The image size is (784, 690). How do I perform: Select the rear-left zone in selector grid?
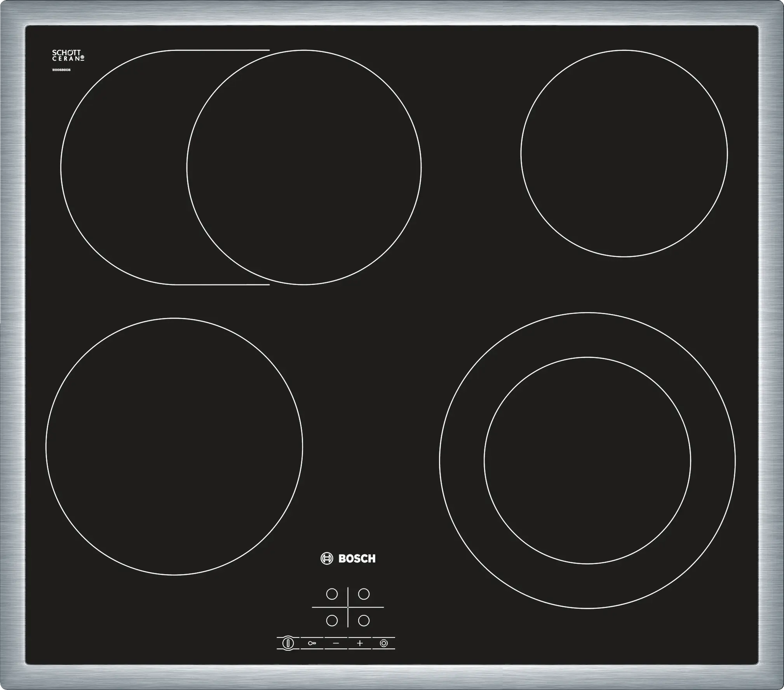pos(332,594)
